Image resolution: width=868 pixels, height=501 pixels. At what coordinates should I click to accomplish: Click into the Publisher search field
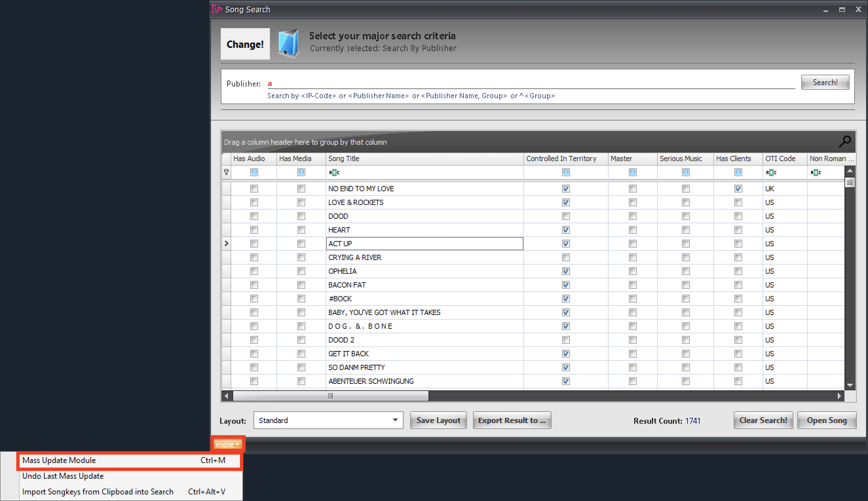530,83
